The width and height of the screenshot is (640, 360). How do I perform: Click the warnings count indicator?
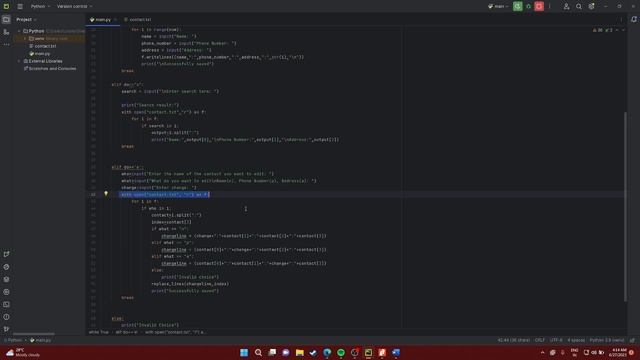[598, 30]
